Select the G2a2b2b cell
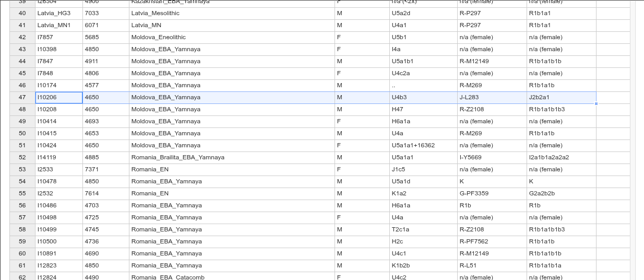The width and height of the screenshot is (644, 280). tap(562, 193)
